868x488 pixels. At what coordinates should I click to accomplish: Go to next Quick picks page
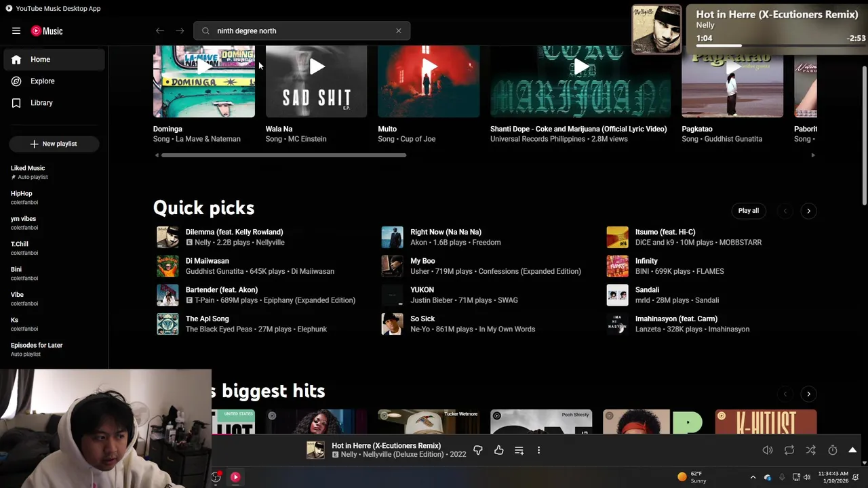point(808,211)
